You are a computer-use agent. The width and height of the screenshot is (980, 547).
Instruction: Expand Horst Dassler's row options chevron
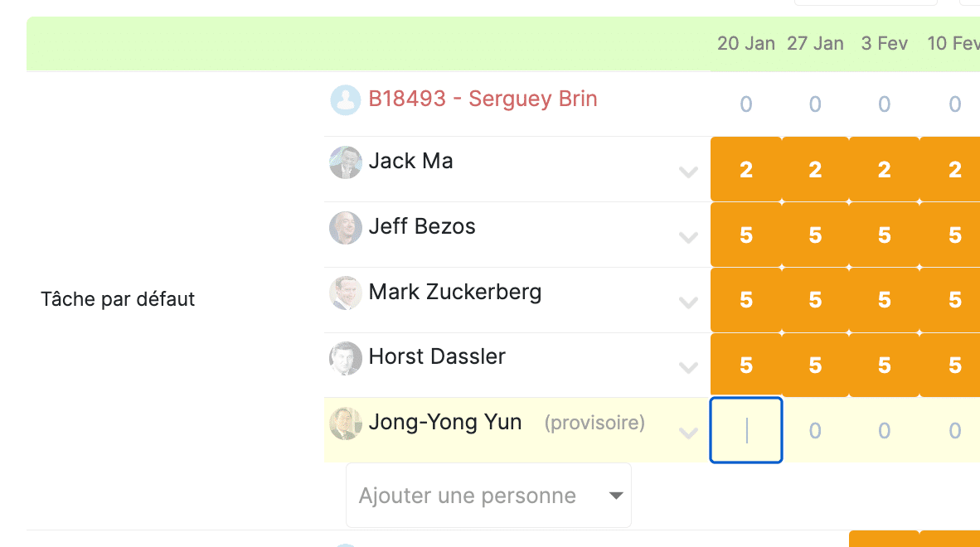click(688, 368)
